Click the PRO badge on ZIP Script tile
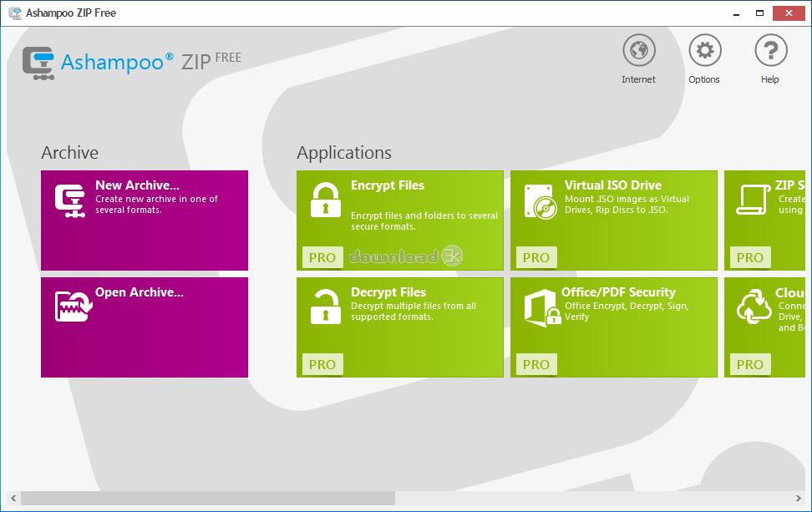This screenshot has height=512, width=812. (x=750, y=257)
